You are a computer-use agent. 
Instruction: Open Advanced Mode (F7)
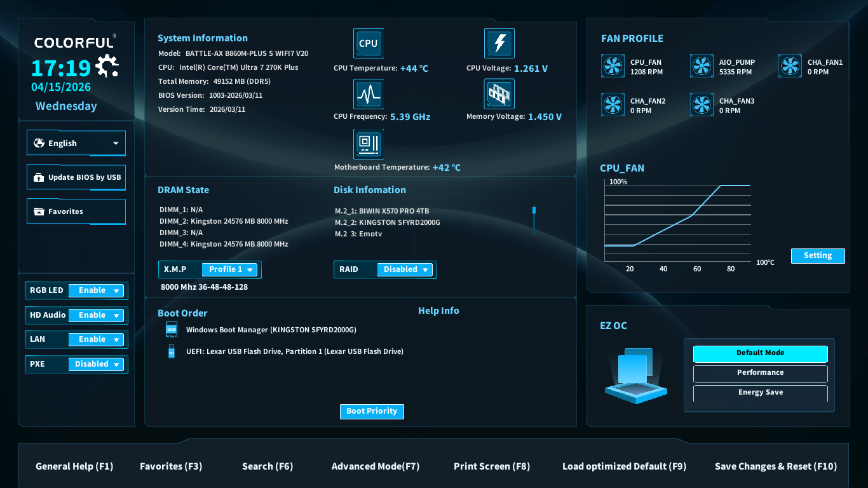click(x=376, y=466)
